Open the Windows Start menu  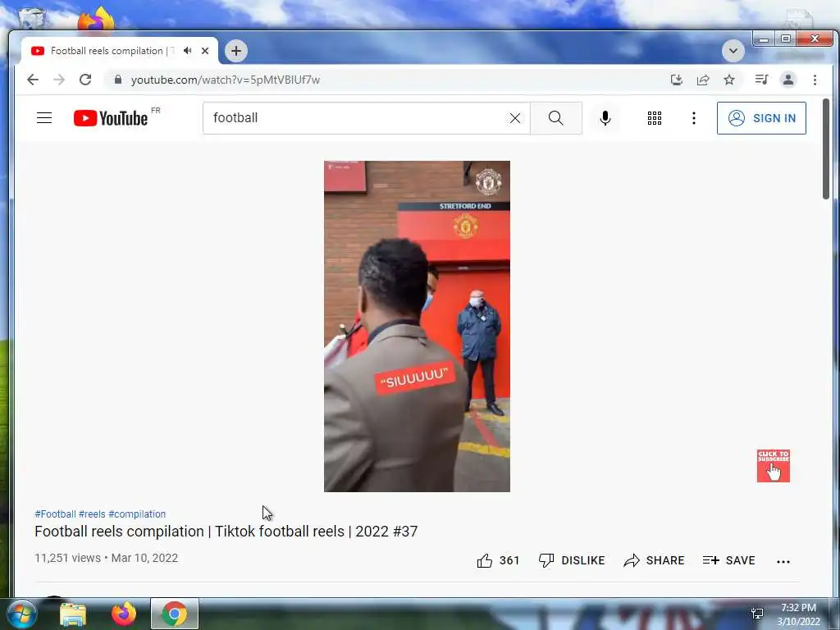click(22, 614)
